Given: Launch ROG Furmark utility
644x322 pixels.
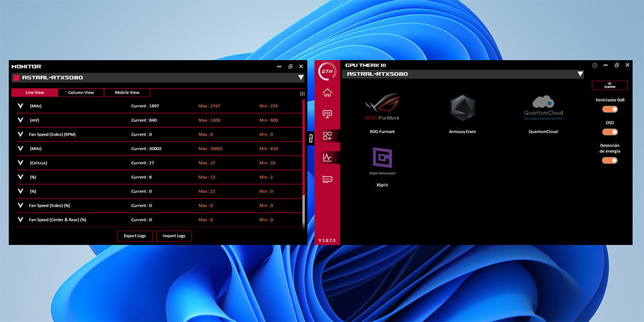Looking at the screenshot, I should tap(382, 114).
